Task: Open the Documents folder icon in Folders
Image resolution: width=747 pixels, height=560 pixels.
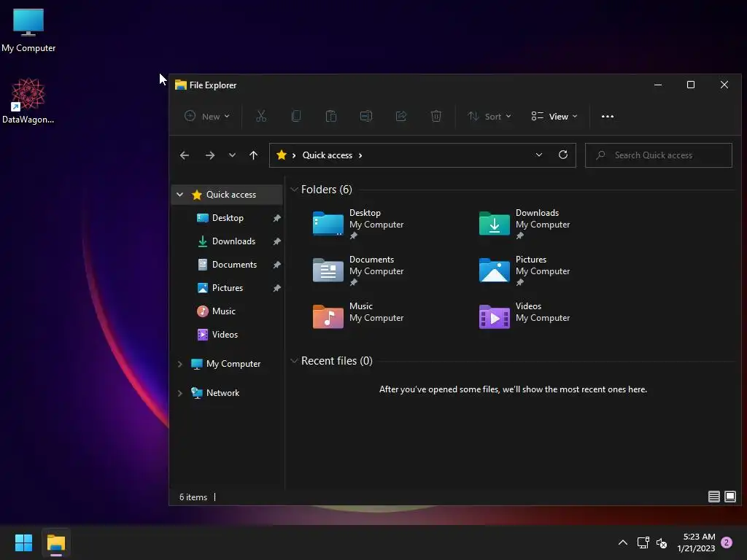Action: [328, 270]
